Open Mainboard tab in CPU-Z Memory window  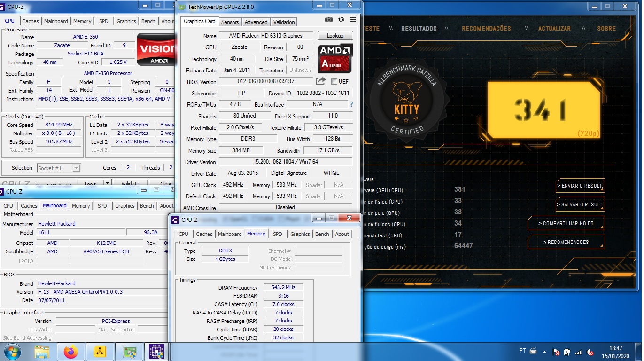(x=230, y=234)
